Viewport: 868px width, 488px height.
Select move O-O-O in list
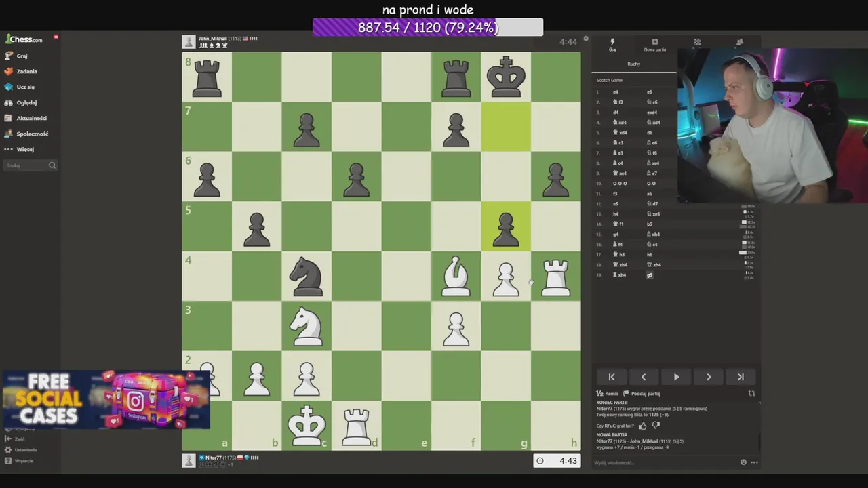(x=620, y=184)
